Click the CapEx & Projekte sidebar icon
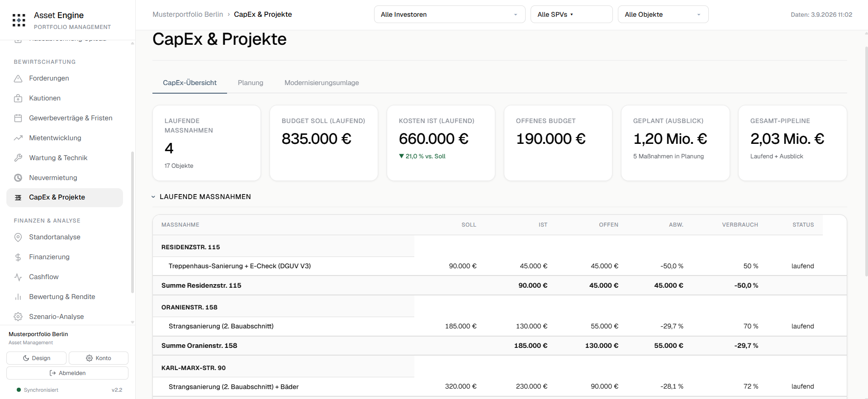 18,198
